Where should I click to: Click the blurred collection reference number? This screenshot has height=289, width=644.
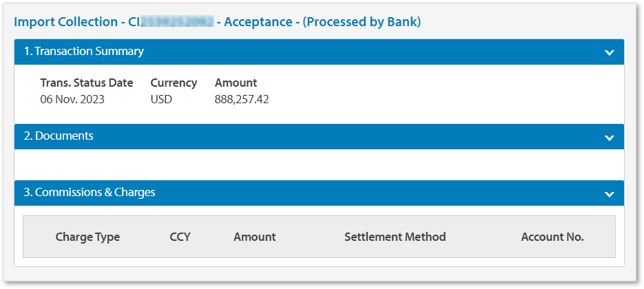coord(176,22)
